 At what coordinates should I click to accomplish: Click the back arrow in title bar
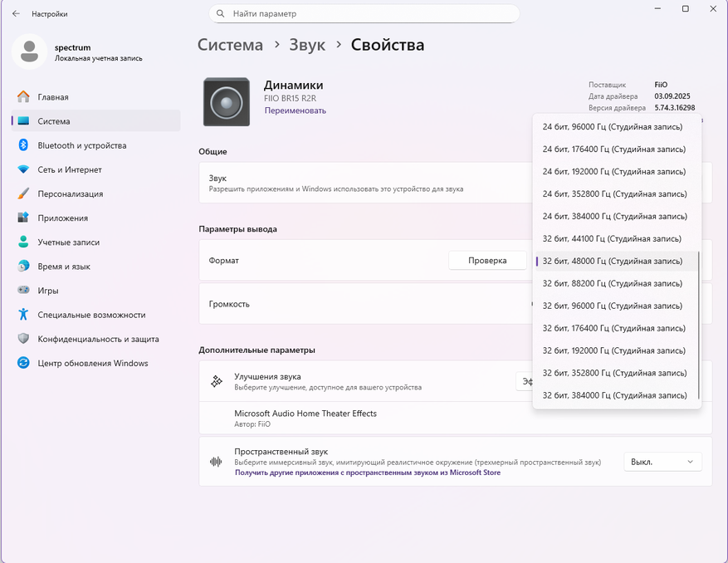16,14
